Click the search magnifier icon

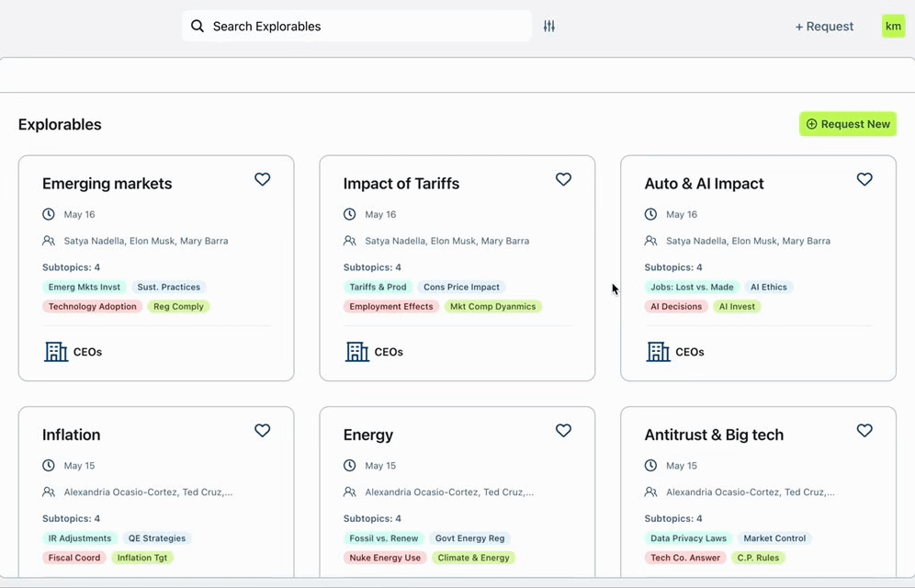pyautogui.click(x=198, y=27)
